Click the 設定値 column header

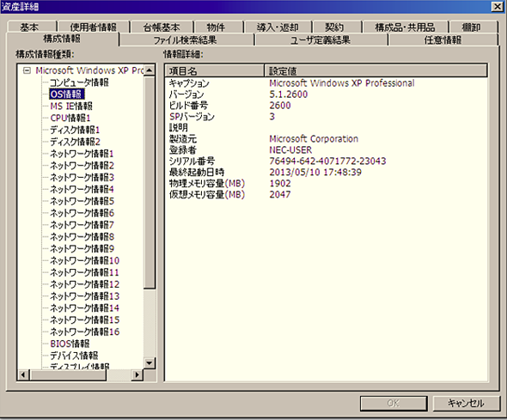tap(376, 70)
